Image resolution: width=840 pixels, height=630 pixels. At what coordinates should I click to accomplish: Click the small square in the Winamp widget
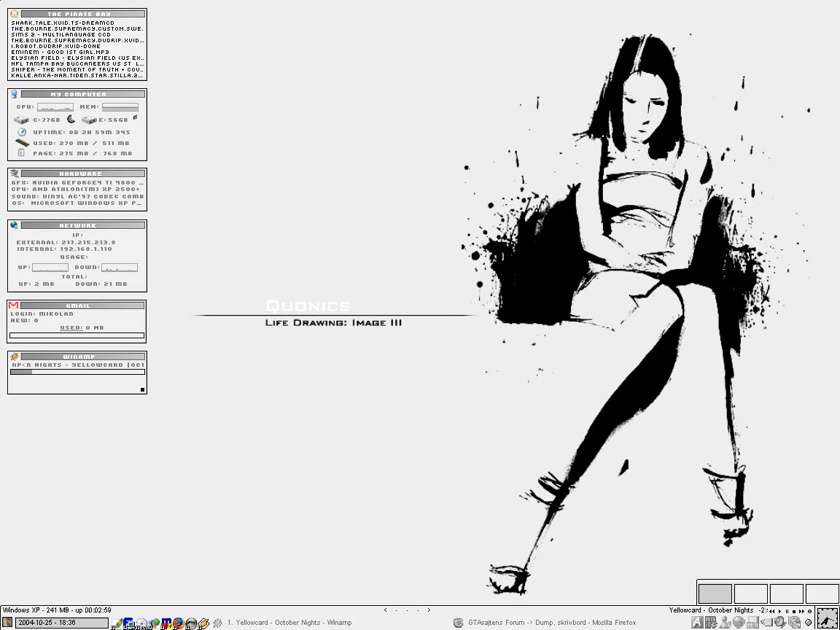click(x=142, y=389)
